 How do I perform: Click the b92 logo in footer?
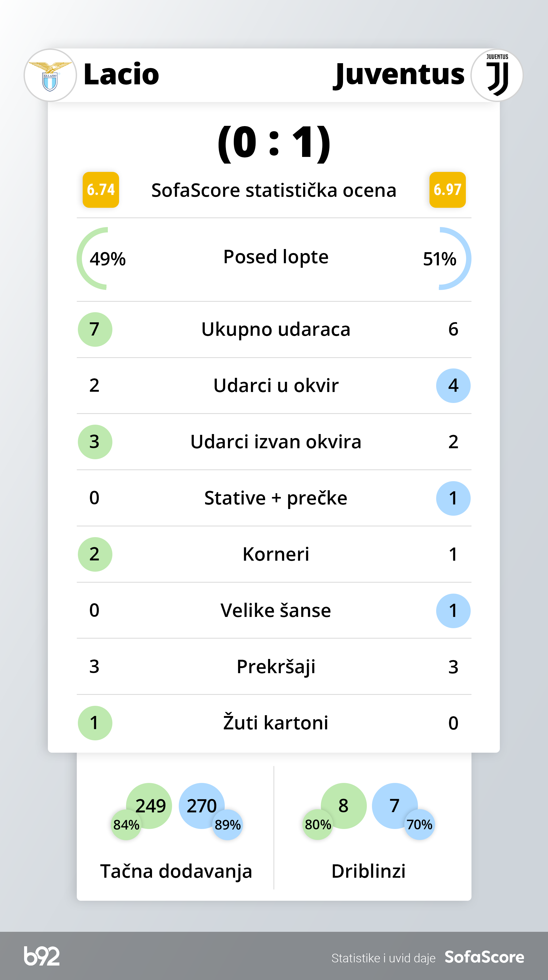click(42, 956)
